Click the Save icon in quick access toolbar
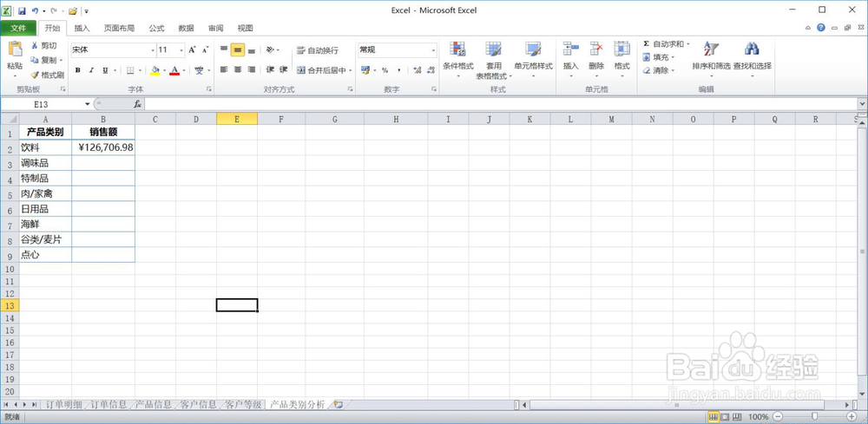The image size is (868, 424). 23,10
